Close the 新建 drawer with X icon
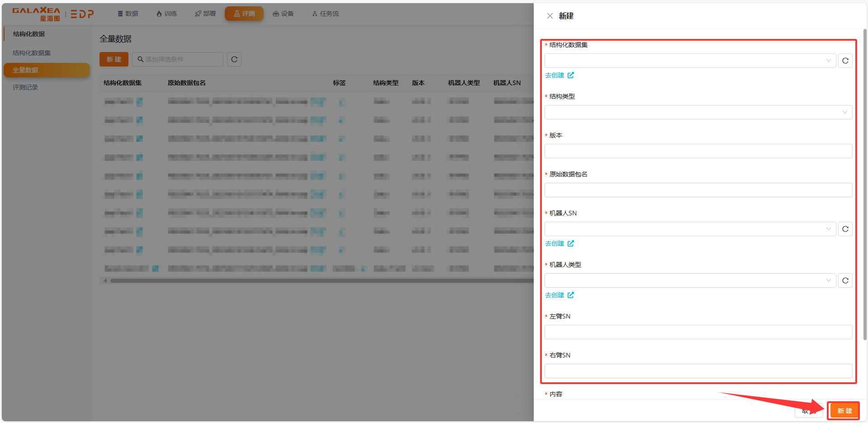The image size is (868, 423). 550,16
